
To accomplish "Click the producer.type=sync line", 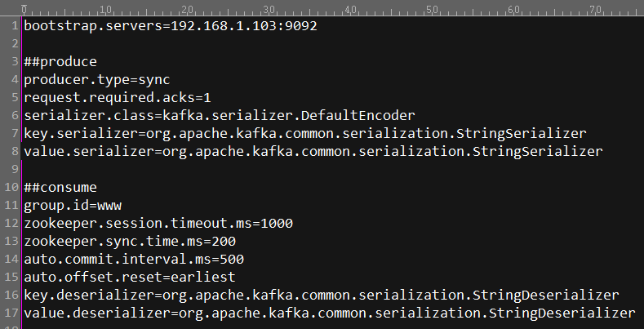I will pyautogui.click(x=96, y=80).
